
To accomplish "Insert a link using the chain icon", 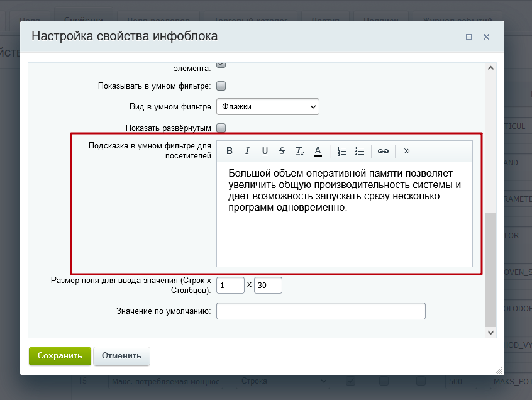I will 383,151.
